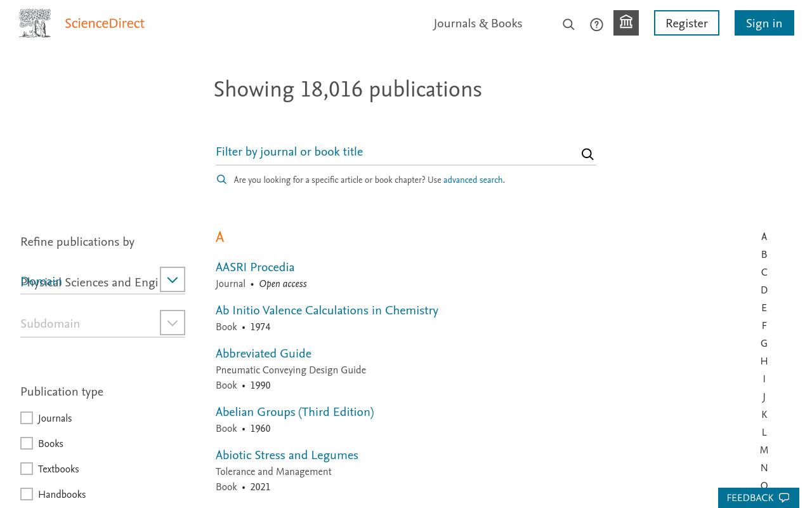This screenshot has width=812, height=508.
Task: Tick the Textbooks checkbox
Action: pos(27,469)
